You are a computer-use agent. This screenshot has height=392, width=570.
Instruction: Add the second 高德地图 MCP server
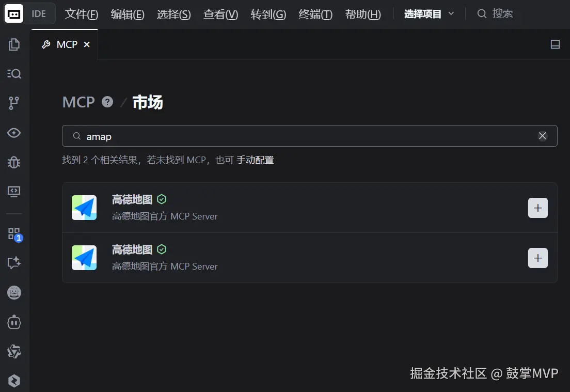tap(537, 258)
